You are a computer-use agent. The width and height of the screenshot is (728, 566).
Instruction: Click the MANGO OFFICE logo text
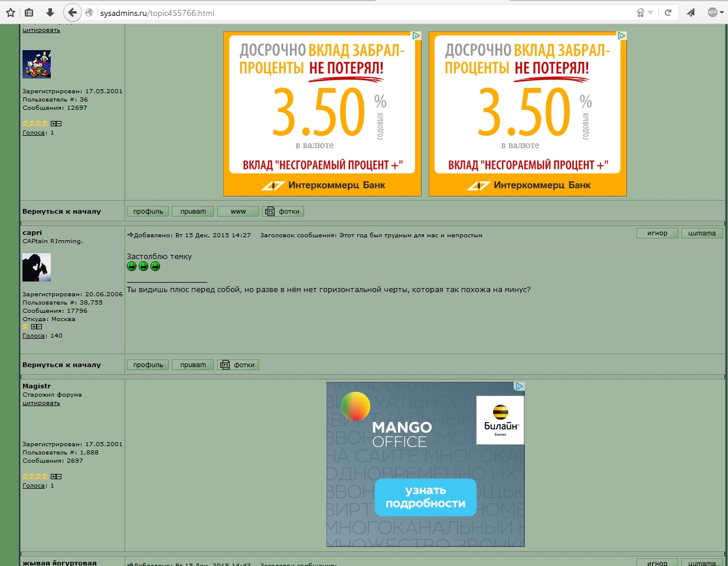pyautogui.click(x=402, y=434)
